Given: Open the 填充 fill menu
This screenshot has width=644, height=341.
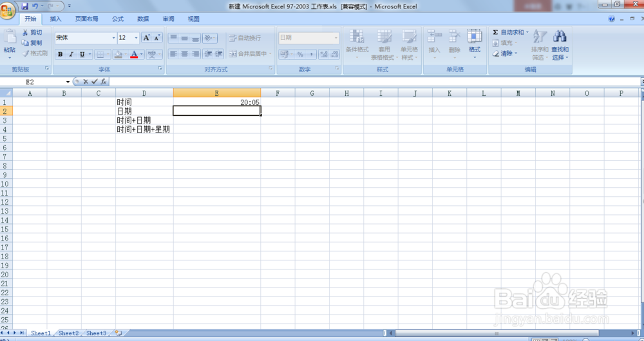Looking at the screenshot, I should (506, 42).
